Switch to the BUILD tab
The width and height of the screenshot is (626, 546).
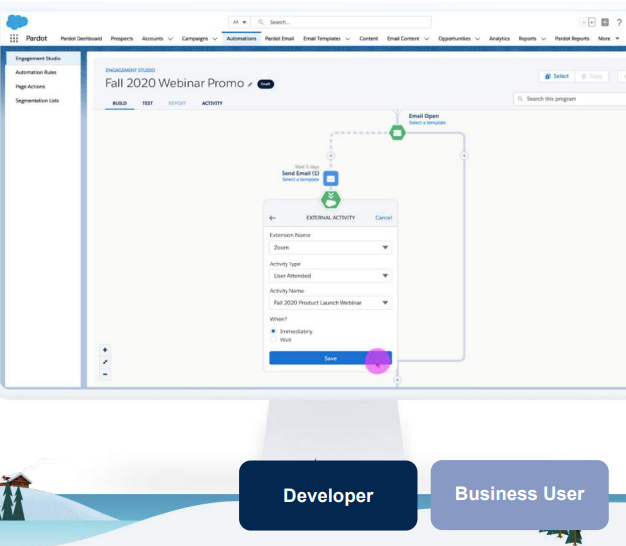[x=120, y=103]
